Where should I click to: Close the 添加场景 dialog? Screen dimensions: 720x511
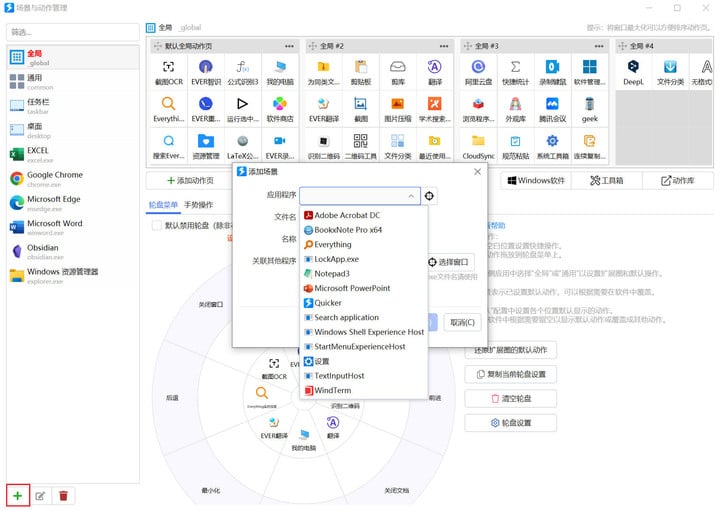click(478, 171)
